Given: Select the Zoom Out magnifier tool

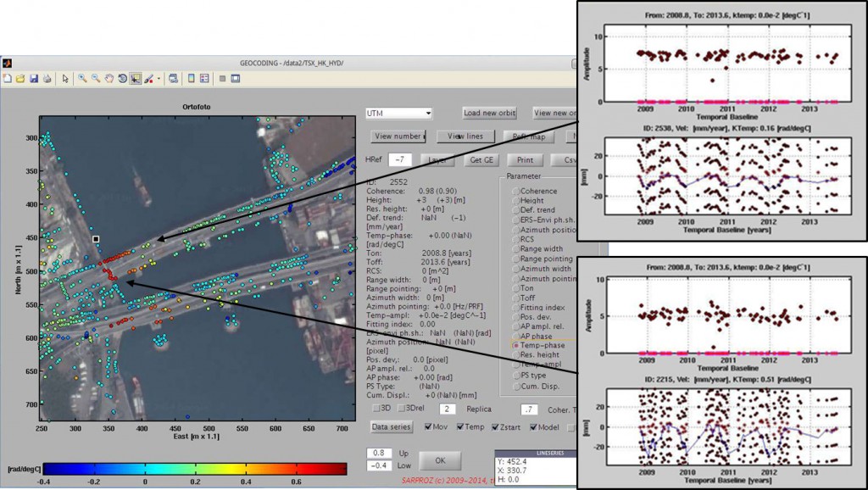Looking at the screenshot, I should click(96, 78).
